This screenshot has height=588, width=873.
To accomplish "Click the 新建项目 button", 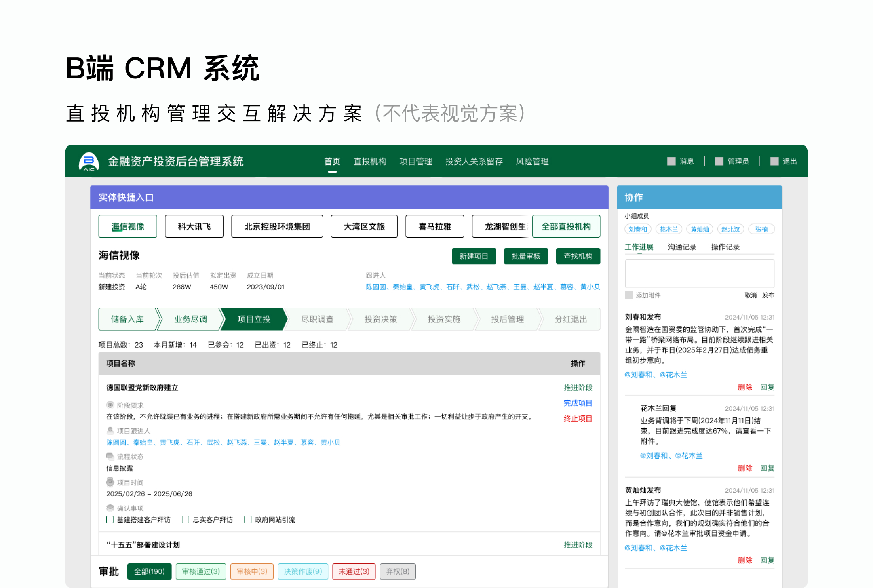I will point(474,256).
